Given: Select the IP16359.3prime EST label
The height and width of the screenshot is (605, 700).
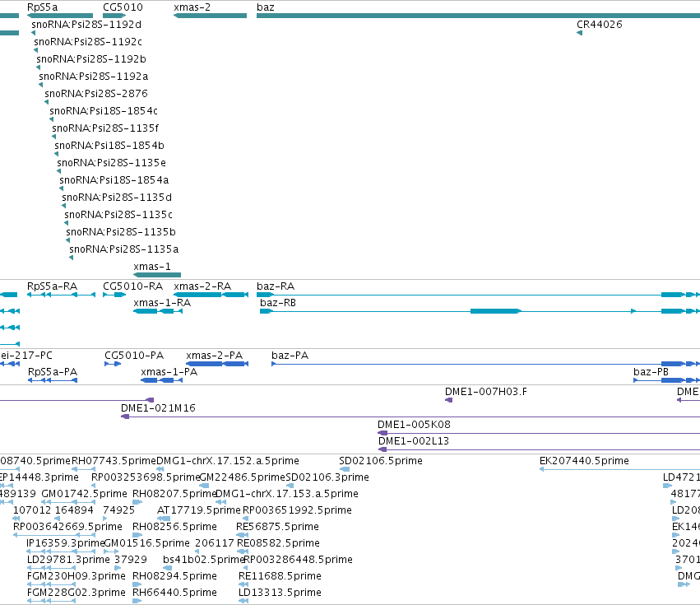Looking at the screenshot, I should (x=66, y=543).
